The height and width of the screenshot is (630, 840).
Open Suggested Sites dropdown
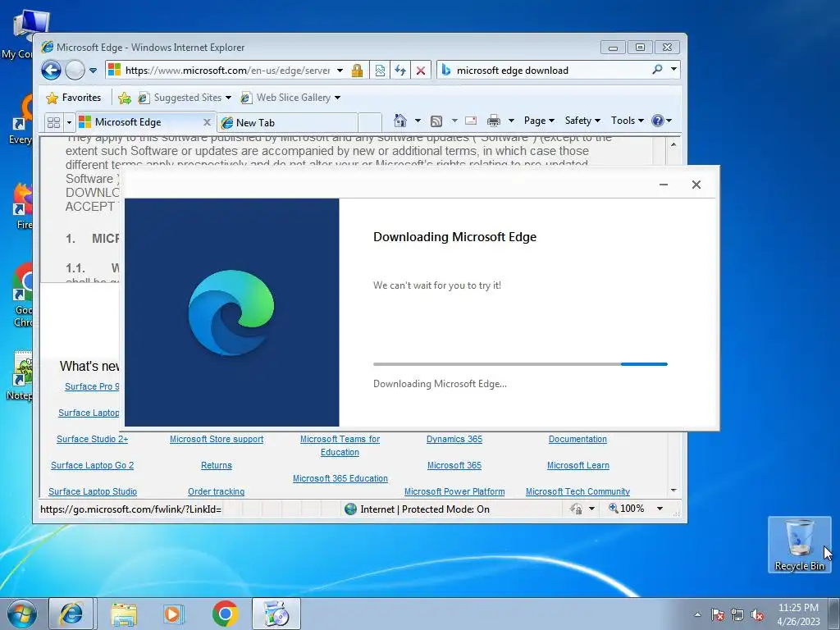pyautogui.click(x=185, y=98)
